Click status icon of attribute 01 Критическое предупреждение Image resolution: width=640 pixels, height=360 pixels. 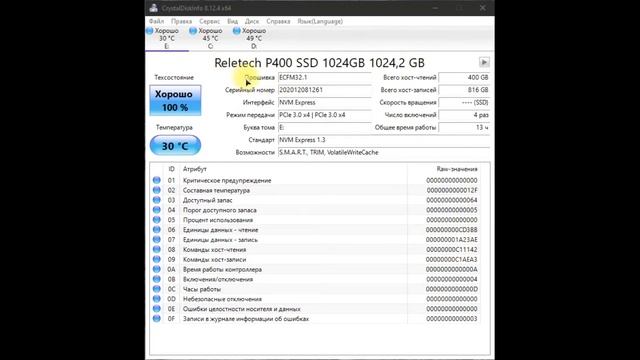[x=157, y=180]
